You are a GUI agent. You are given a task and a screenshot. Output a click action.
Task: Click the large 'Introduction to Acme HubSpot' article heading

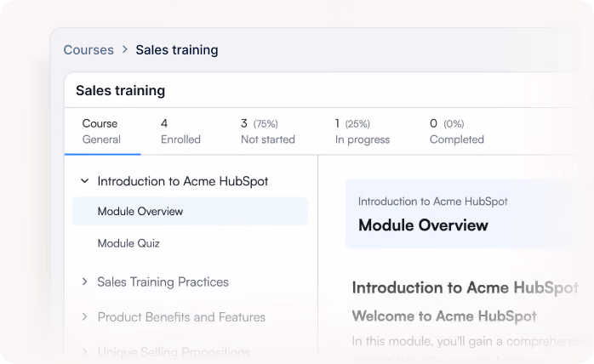point(465,287)
